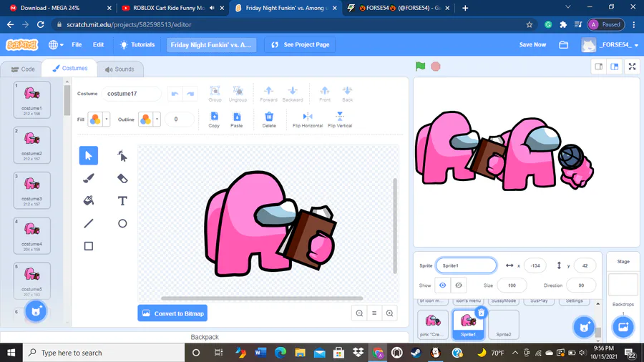Start project with green flag

click(x=420, y=67)
